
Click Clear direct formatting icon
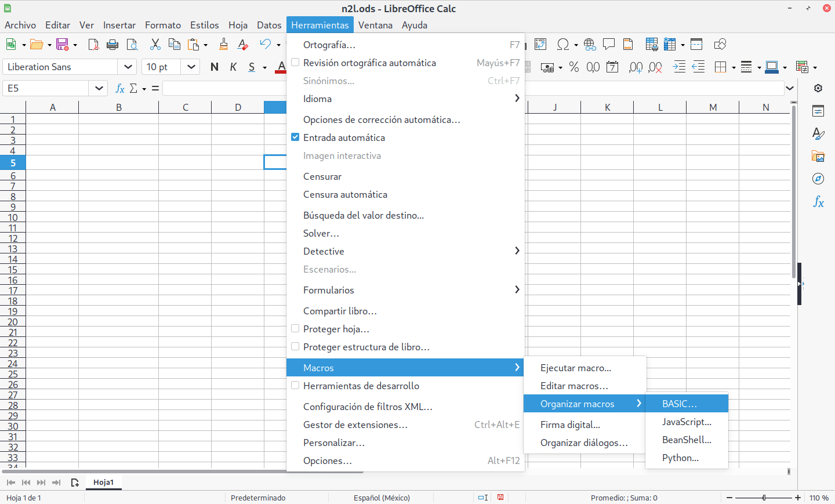(243, 44)
